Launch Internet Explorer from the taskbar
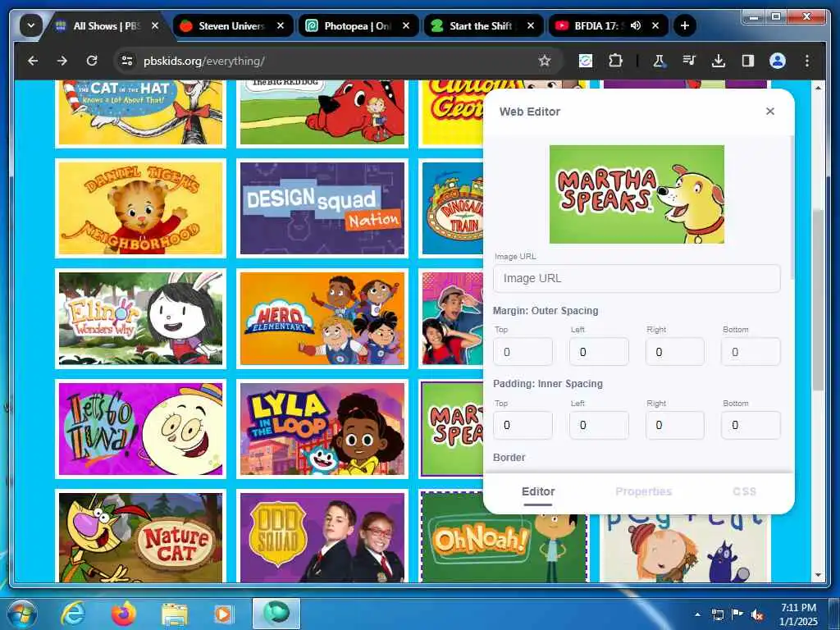Viewport: 840px width, 630px height. (73, 614)
